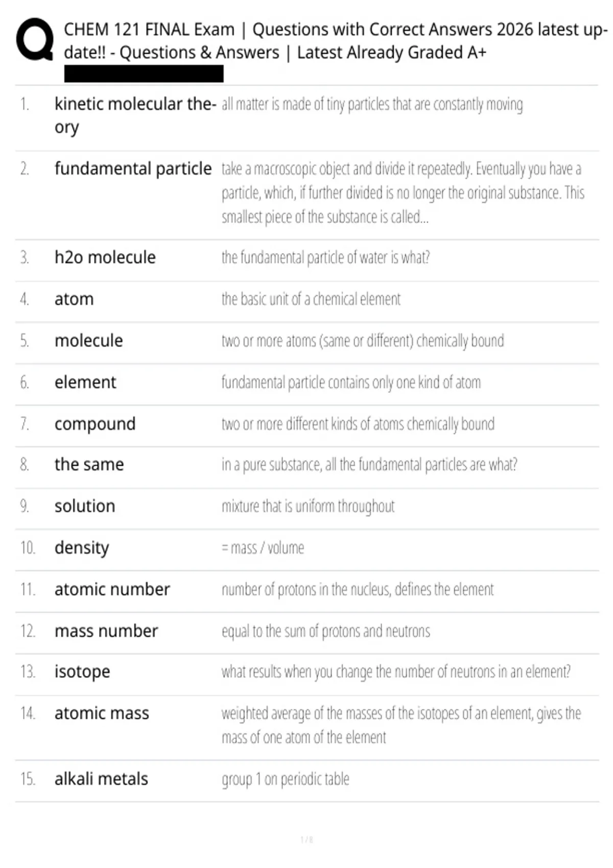Click the 'mass number' term

tap(106, 631)
